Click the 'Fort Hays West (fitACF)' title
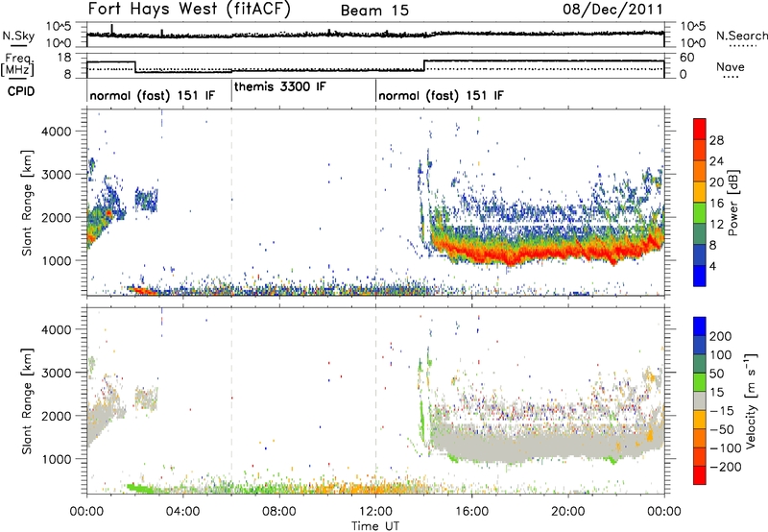Viewport: 768px width, 532px height. (x=189, y=9)
